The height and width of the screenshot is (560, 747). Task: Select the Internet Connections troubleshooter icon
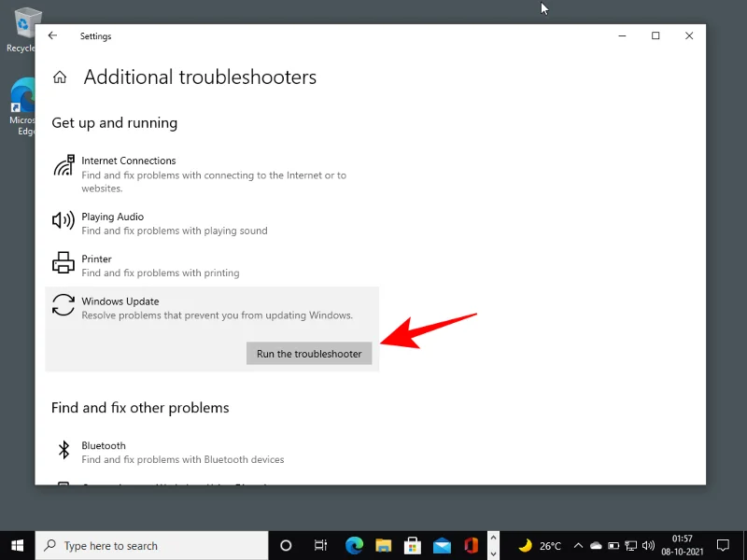[63, 165]
